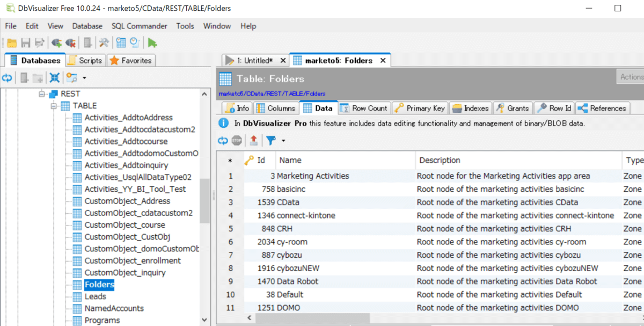
Task: Click the marketo5/CData/REST/TABLE/Folders path link
Action: 272,94
